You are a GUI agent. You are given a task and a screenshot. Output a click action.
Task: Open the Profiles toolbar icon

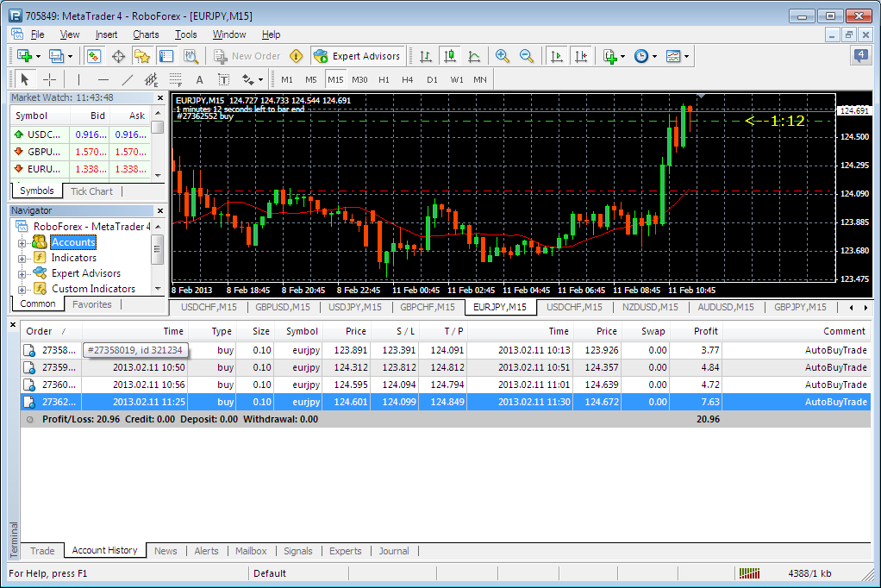pos(56,56)
